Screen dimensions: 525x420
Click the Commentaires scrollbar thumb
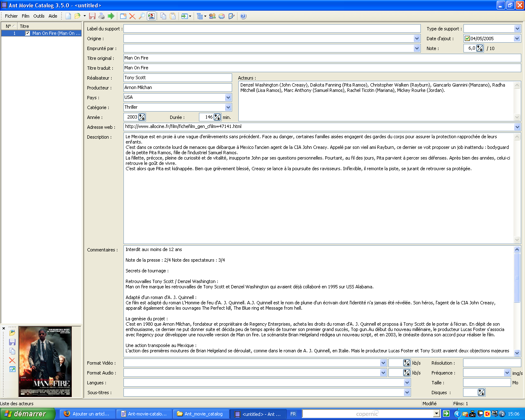517,278
